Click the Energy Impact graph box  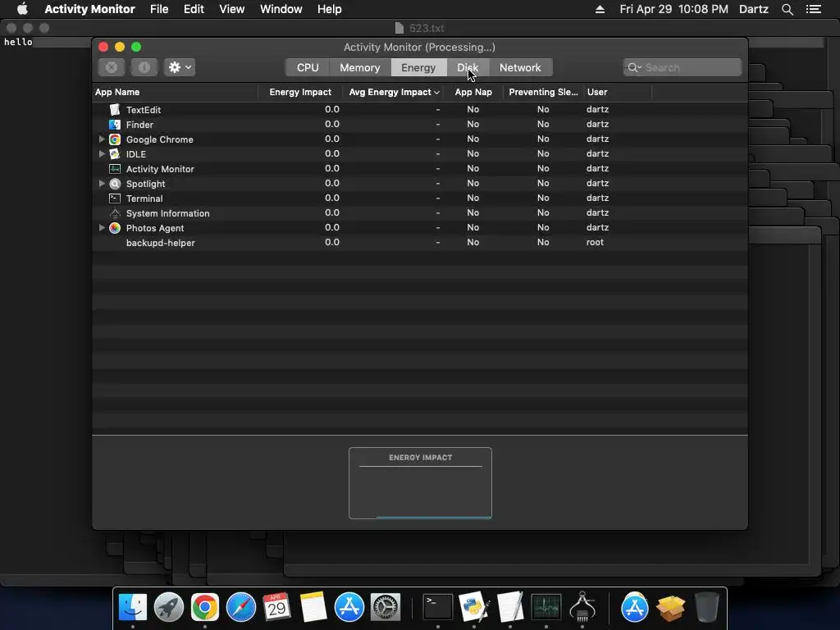pyautogui.click(x=420, y=483)
